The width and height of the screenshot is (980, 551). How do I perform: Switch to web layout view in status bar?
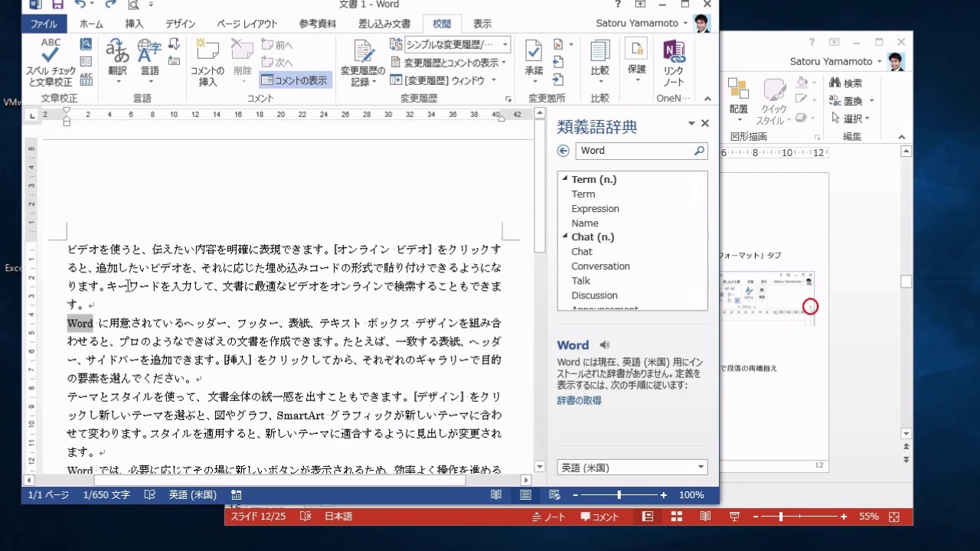[554, 495]
